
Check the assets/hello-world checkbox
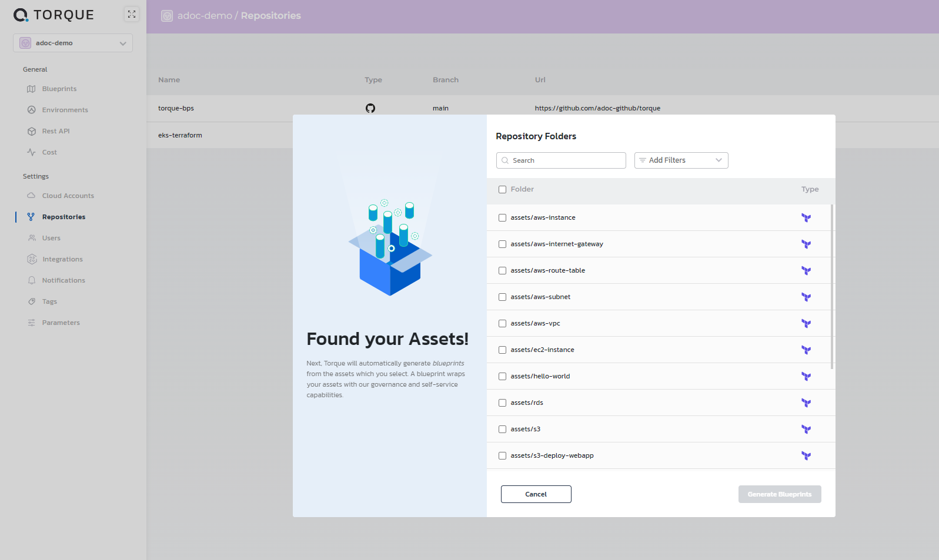point(502,376)
